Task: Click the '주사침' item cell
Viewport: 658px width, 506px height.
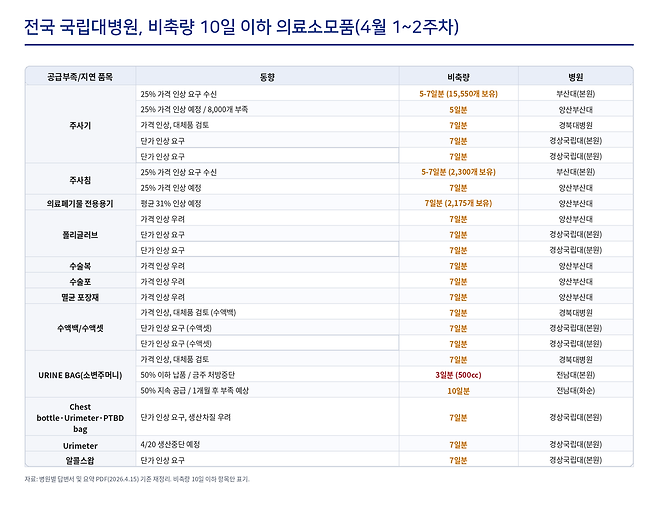Action: tap(80, 180)
